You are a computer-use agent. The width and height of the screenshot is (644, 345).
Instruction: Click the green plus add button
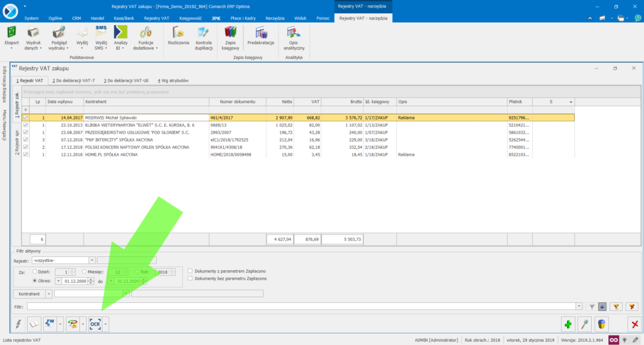(568, 324)
